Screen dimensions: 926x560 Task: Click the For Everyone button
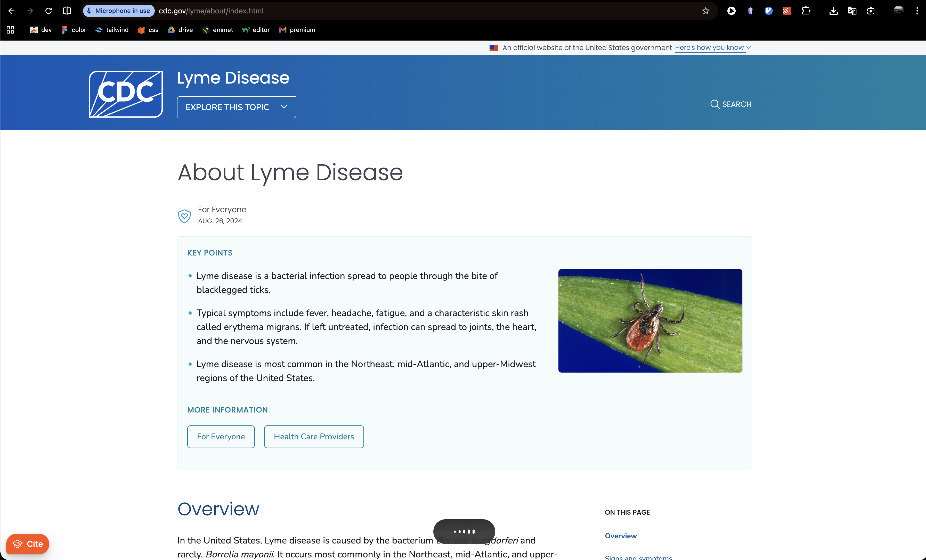pos(221,437)
